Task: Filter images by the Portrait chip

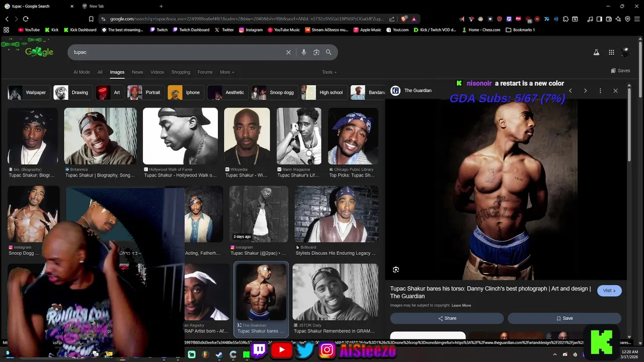Action: tap(145, 93)
